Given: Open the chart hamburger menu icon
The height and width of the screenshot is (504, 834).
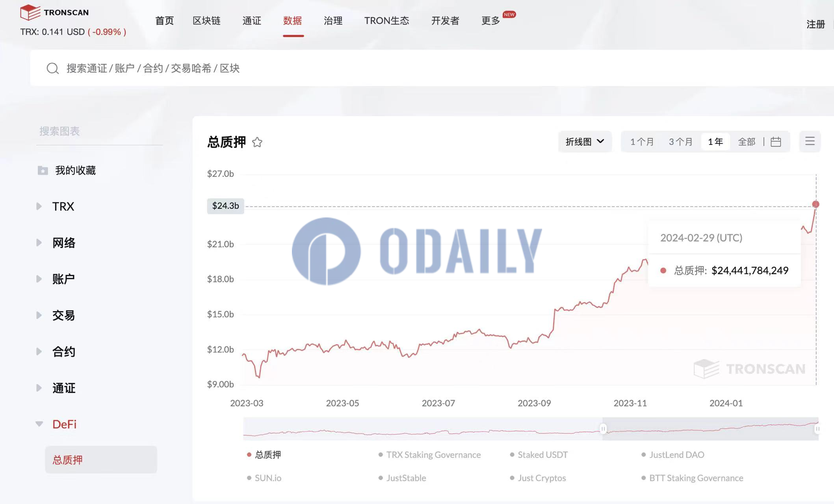Looking at the screenshot, I should [x=810, y=141].
